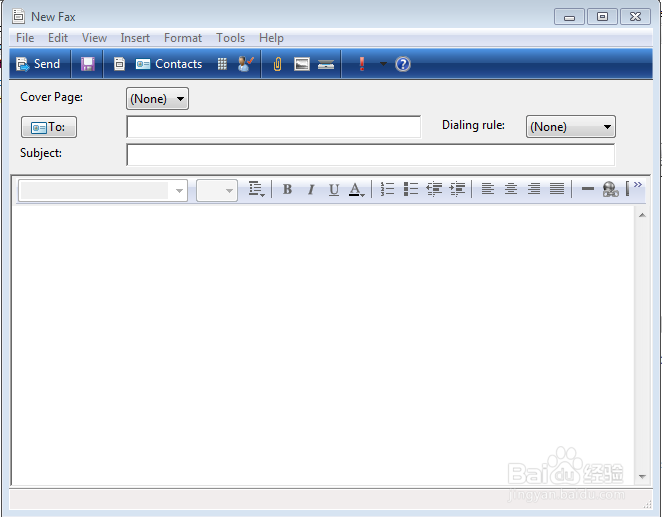Align text left

(488, 189)
